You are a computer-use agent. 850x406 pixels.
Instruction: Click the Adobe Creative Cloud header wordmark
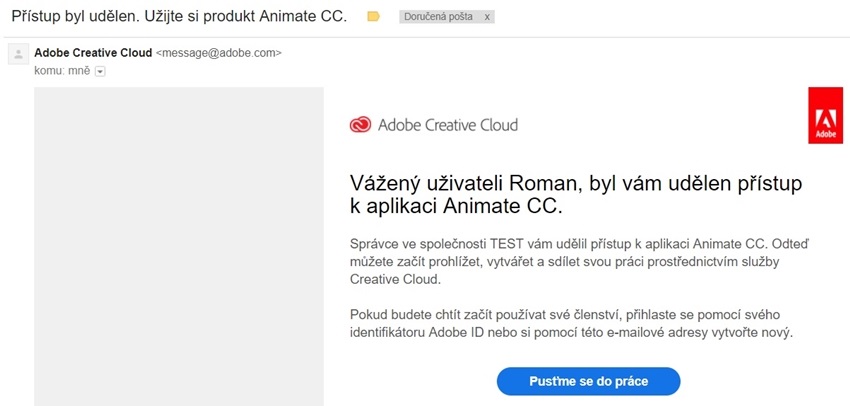click(447, 125)
